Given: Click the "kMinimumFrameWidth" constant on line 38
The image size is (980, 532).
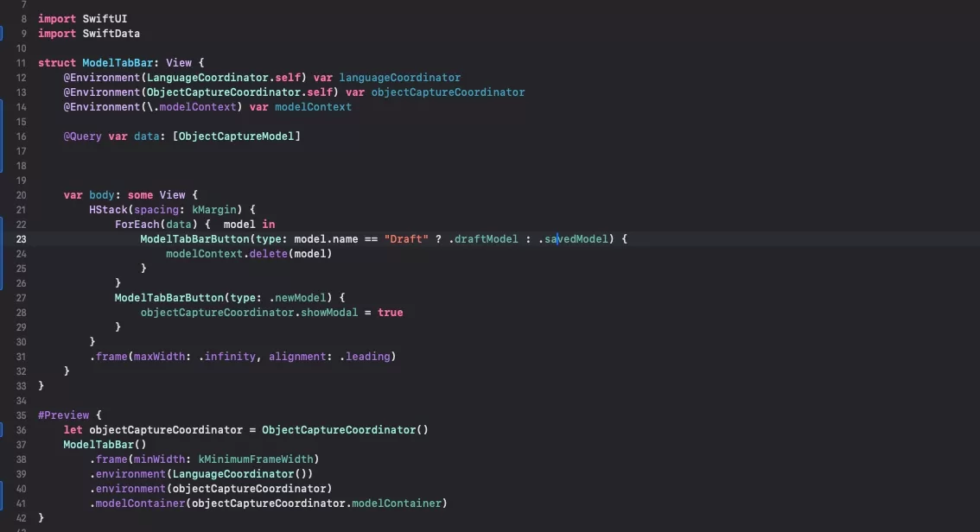Looking at the screenshot, I should [x=256, y=459].
